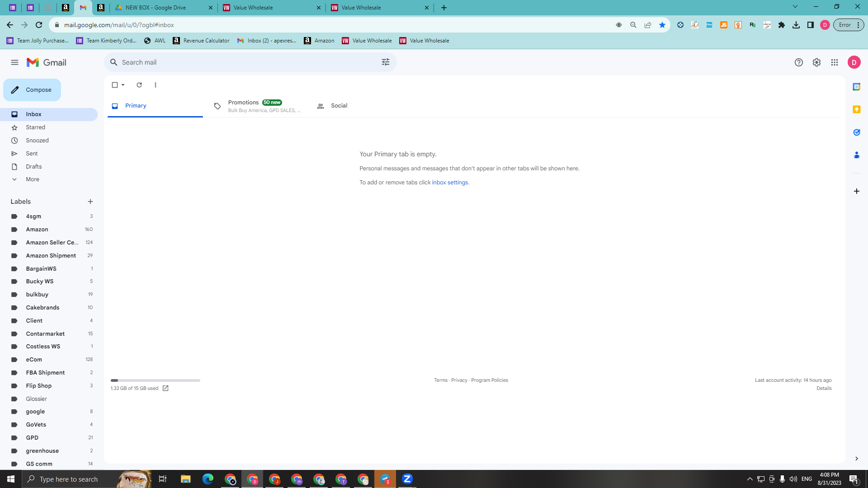Open the Terms link
Image resolution: width=868 pixels, height=488 pixels.
441,380
